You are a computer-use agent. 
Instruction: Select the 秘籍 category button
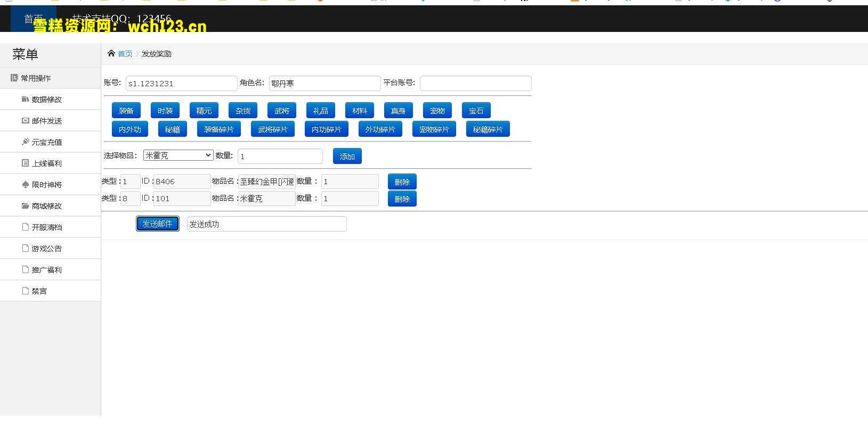pos(173,129)
